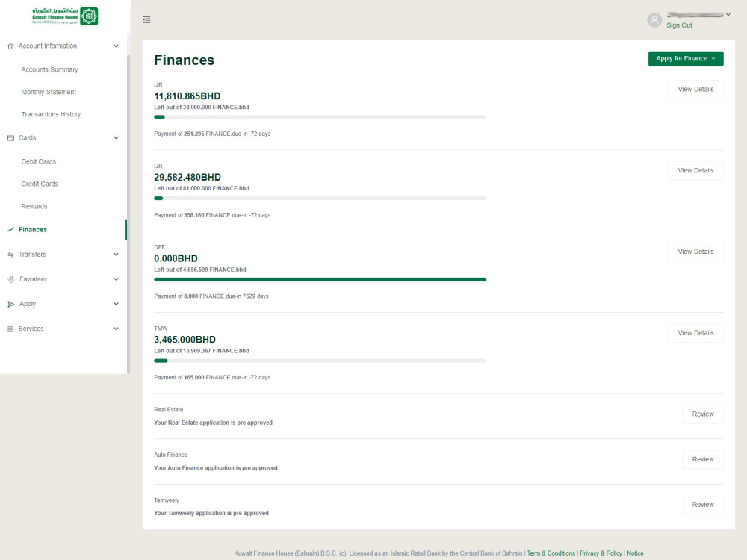Image resolution: width=747 pixels, height=560 pixels.
Task: Click 'Your Real Estate application is pre approved'
Action: tap(213, 423)
